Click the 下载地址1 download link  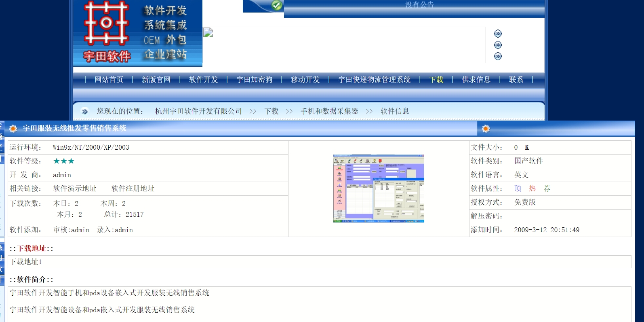click(26, 262)
